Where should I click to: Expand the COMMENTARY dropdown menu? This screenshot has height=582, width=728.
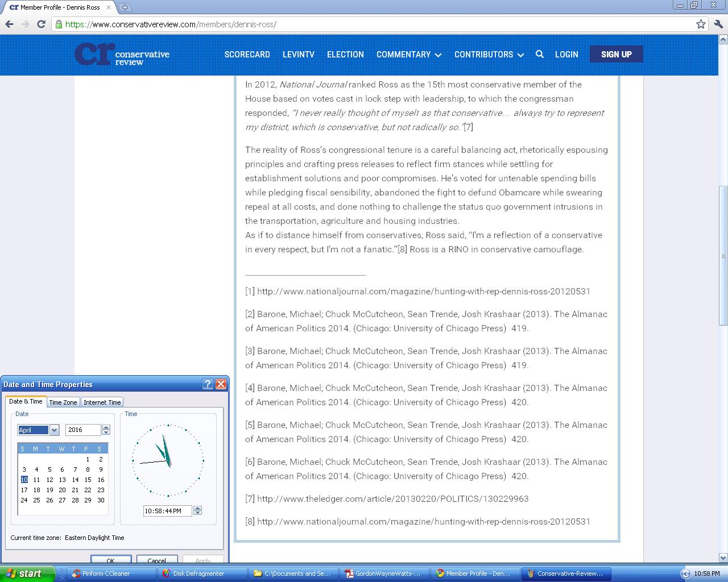(409, 54)
